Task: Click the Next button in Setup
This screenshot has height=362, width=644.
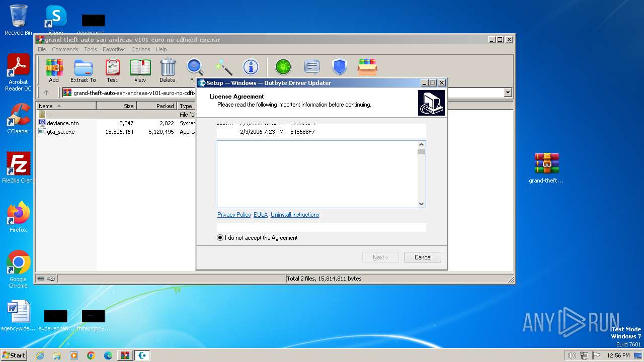Action: (380, 257)
